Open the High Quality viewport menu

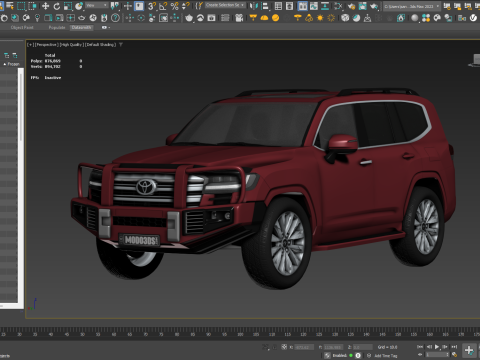click(72, 44)
